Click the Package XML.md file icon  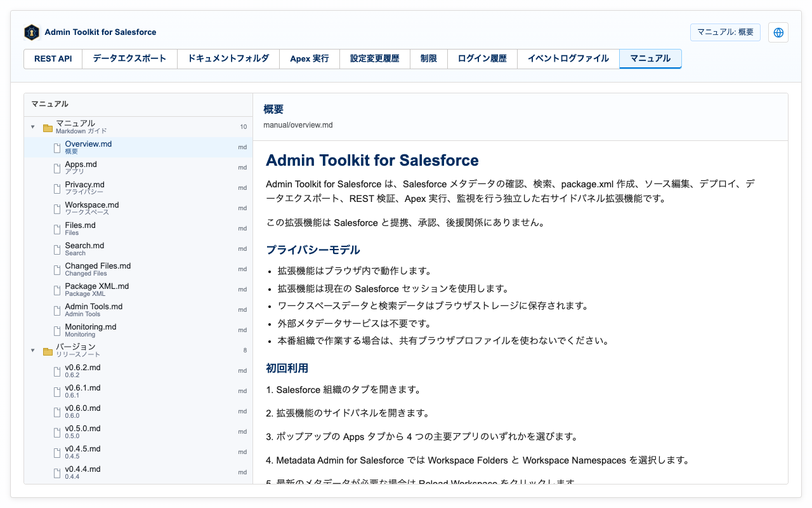(x=57, y=290)
